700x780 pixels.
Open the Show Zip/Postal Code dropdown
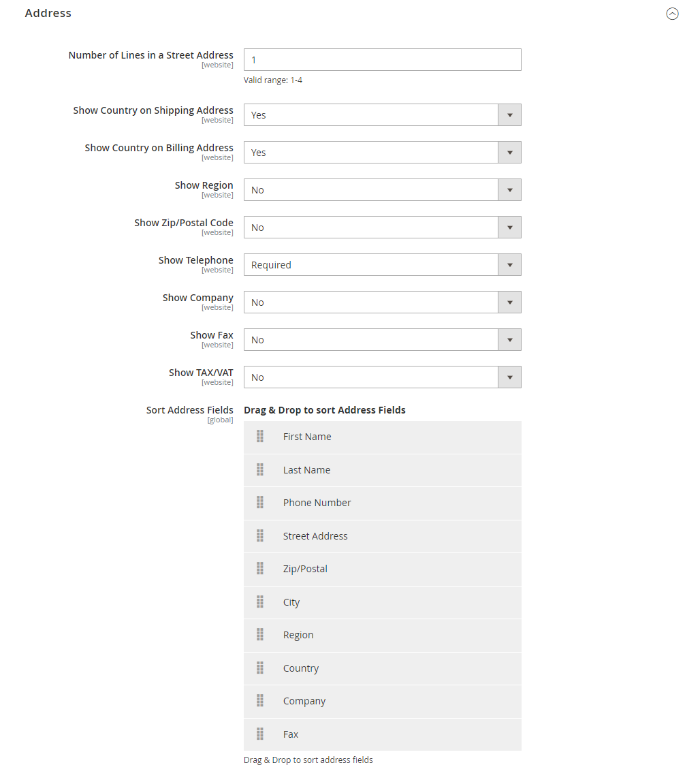pyautogui.click(x=382, y=228)
